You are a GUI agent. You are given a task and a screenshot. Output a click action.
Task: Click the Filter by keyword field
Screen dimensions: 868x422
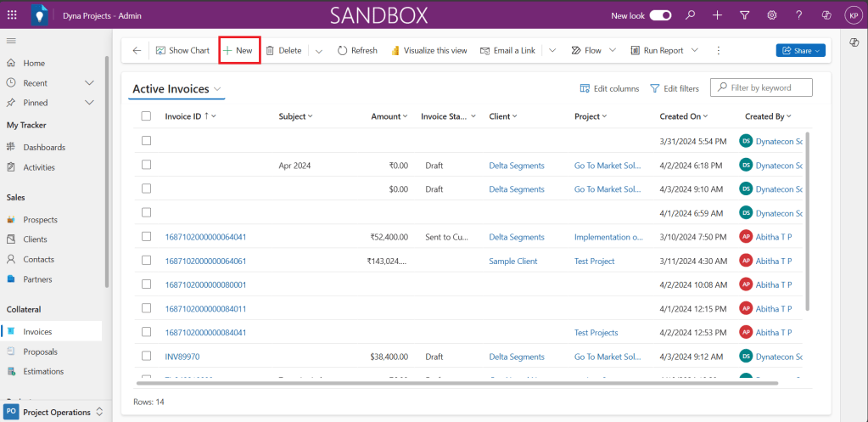(768, 87)
